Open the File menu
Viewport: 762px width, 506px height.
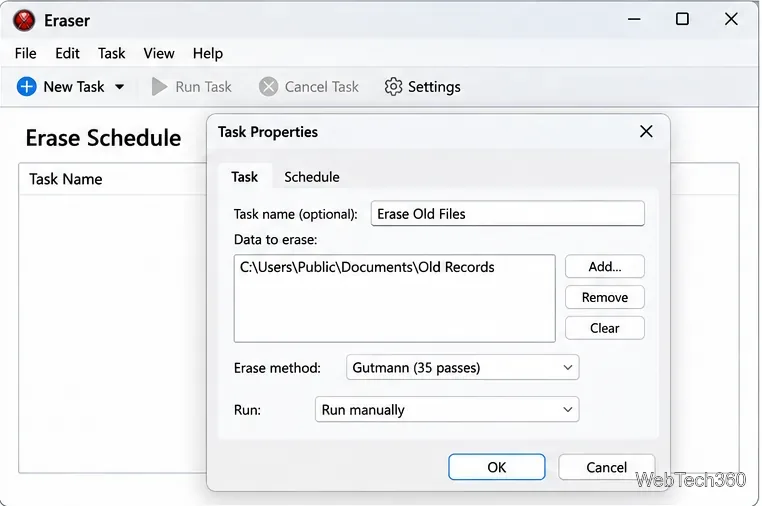[x=26, y=53]
